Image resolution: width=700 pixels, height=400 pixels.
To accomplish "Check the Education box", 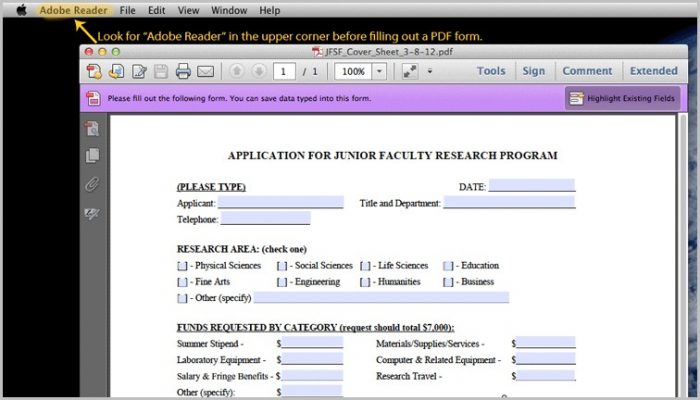I will coord(448,266).
